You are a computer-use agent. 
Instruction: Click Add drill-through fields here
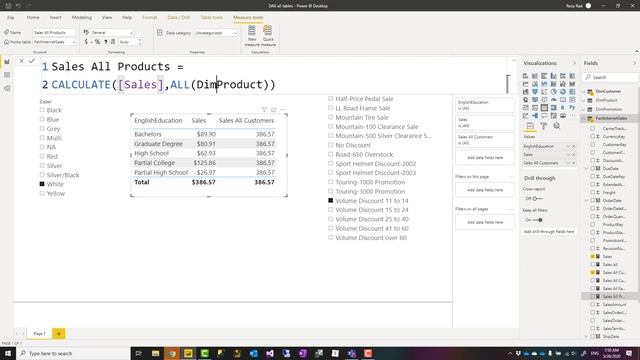click(x=549, y=231)
